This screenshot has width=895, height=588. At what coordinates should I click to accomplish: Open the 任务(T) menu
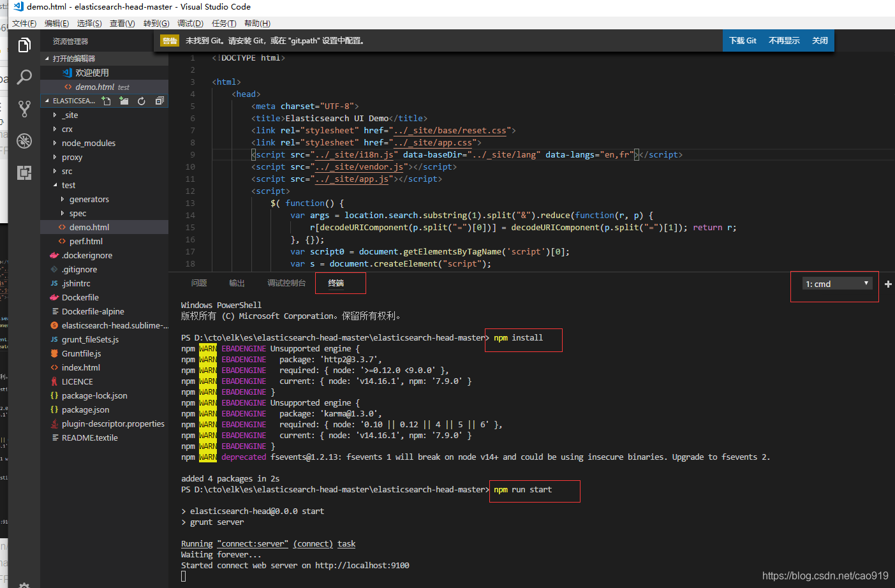click(x=224, y=24)
